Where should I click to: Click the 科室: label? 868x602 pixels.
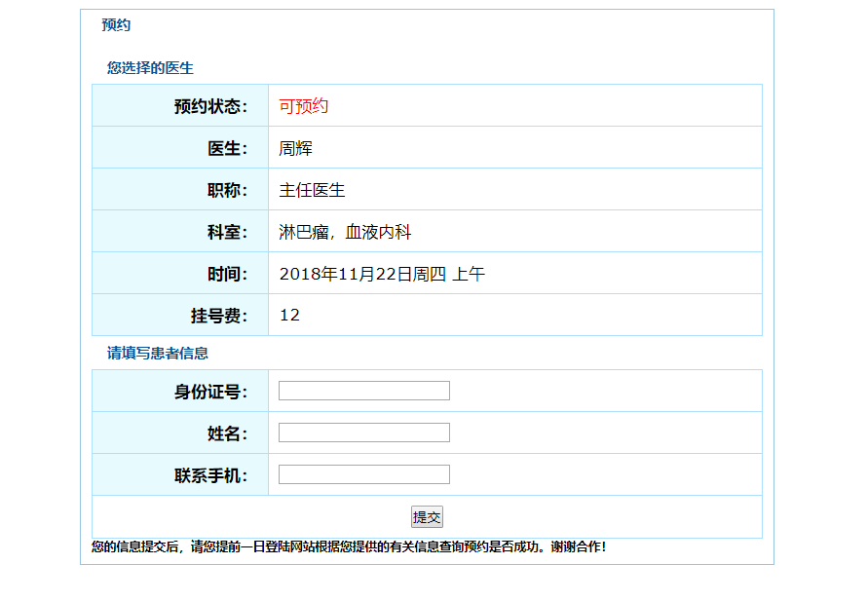(228, 232)
